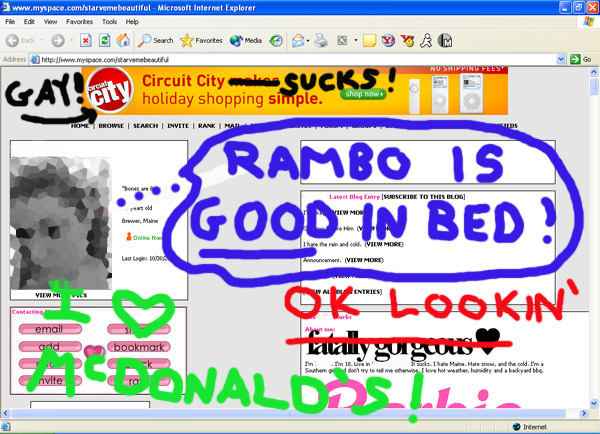Screen dimensions: 600x434
Task: Click the Back navigation arrow
Action: (12, 40)
